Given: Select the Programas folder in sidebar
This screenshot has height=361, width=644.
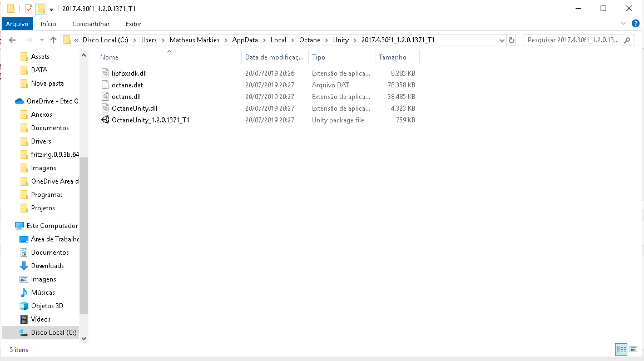Looking at the screenshot, I should pos(47,195).
